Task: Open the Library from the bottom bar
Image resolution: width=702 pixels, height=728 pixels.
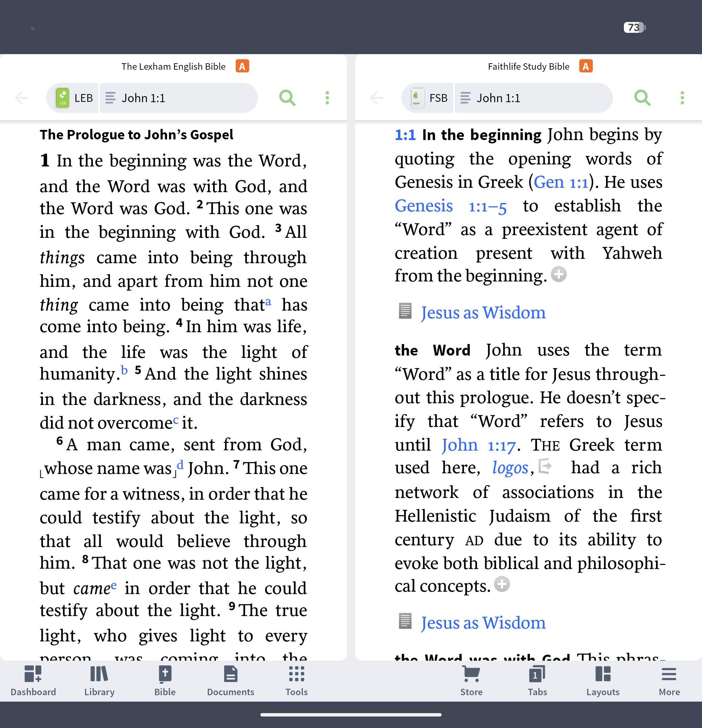Action: click(99, 681)
